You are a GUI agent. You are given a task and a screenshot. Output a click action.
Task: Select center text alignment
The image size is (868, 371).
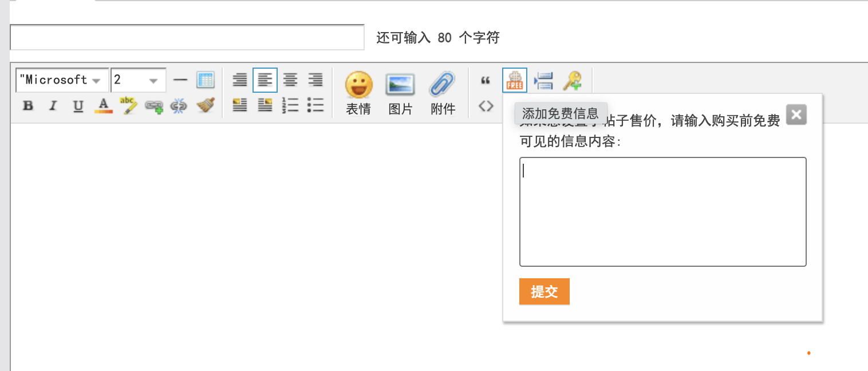(290, 80)
